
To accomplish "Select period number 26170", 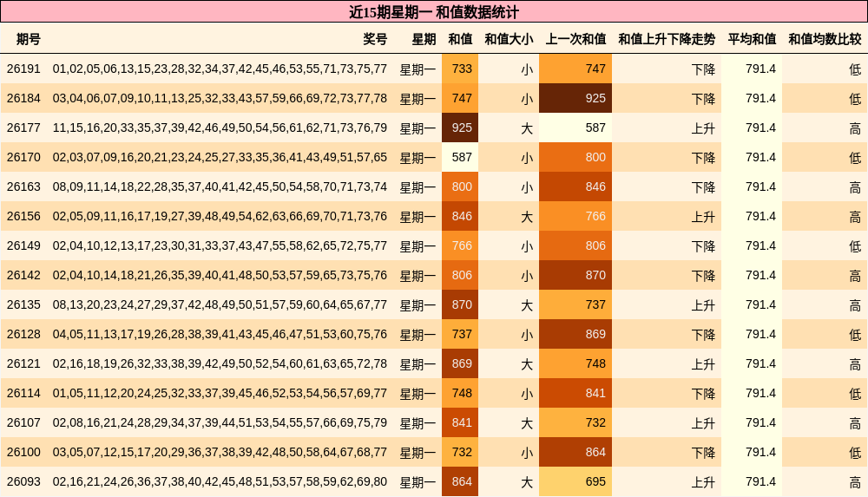I will pos(23,157).
